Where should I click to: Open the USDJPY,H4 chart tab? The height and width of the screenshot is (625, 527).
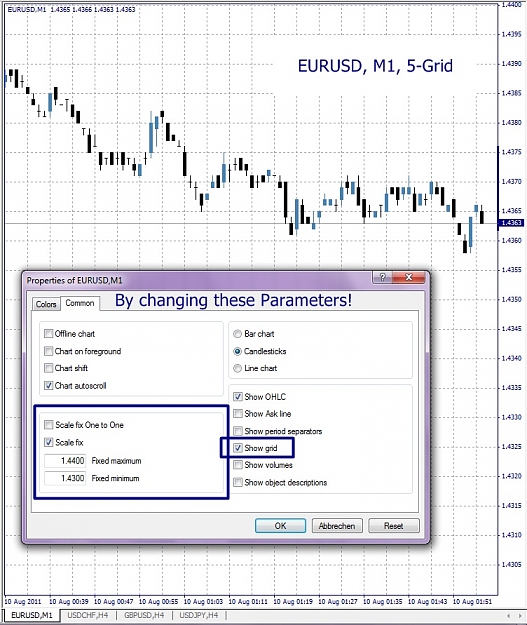pyautogui.click(x=199, y=615)
